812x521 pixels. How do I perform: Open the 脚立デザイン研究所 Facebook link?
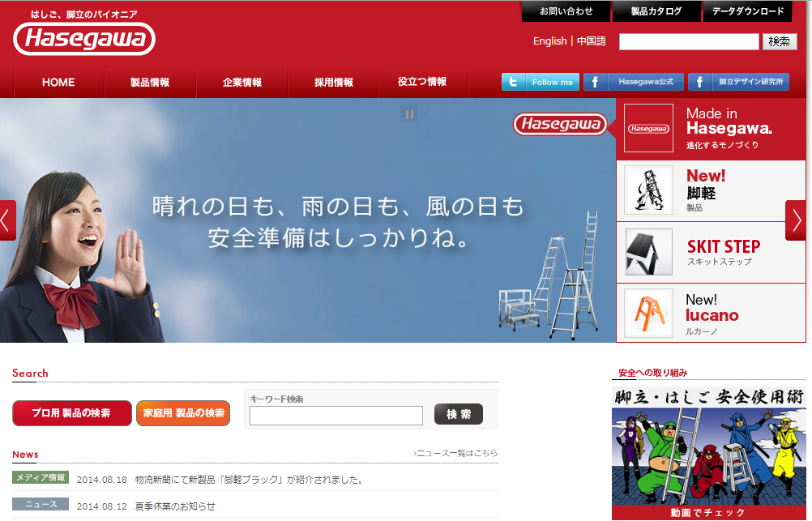click(x=738, y=82)
